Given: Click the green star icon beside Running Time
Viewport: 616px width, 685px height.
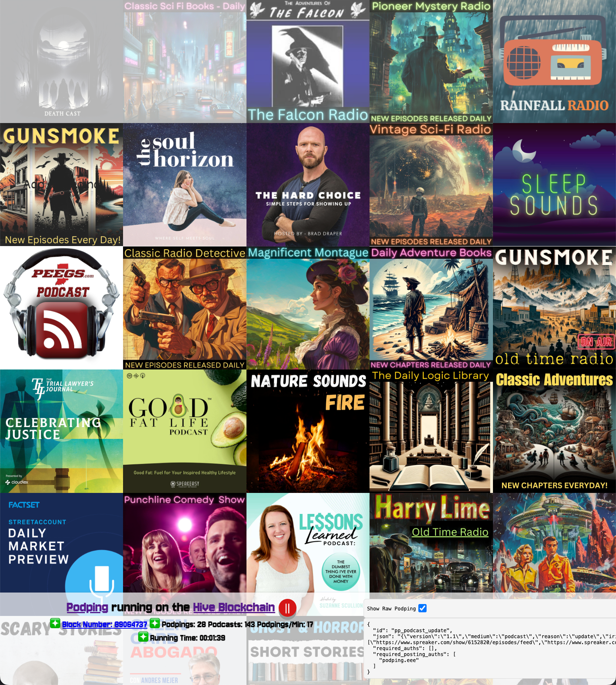Looking at the screenshot, I should click(x=143, y=637).
